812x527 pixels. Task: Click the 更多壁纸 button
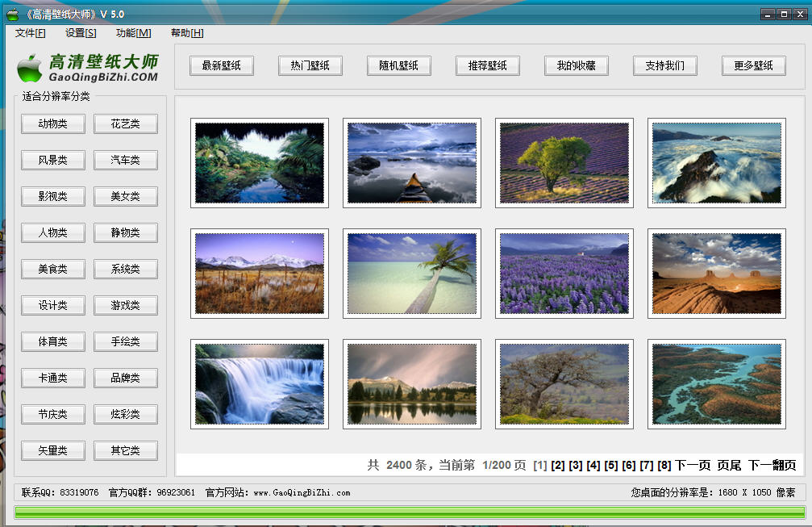(753, 66)
